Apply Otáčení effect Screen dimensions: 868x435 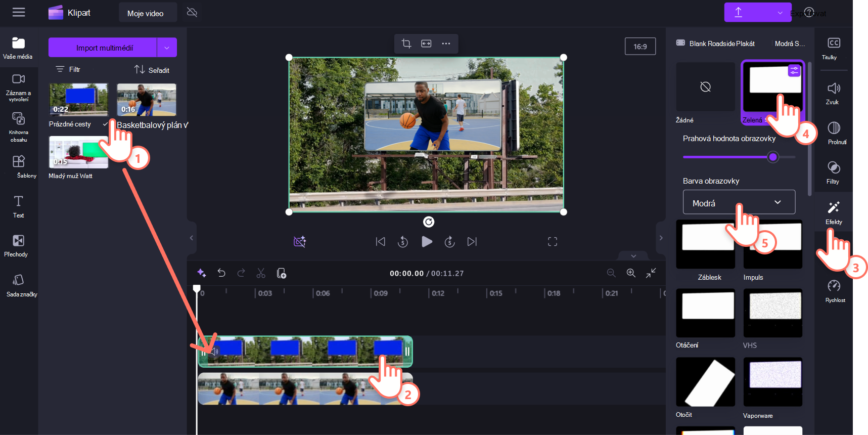coord(706,313)
